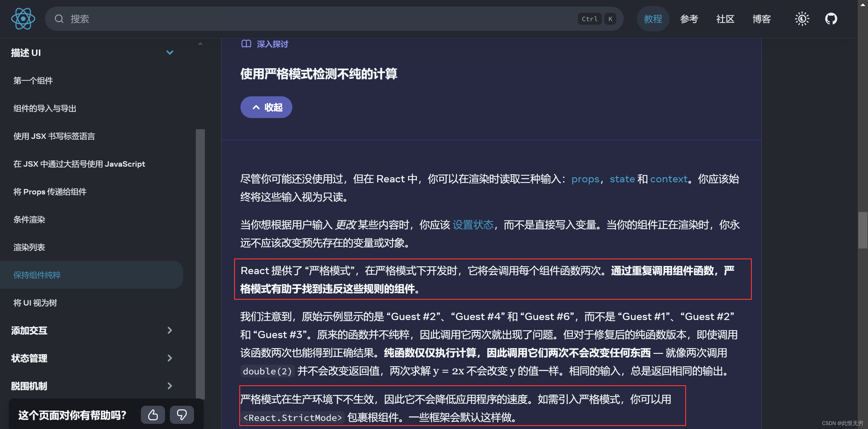This screenshot has height=429, width=868.
Task: Expand the 添加交互 section arrow
Action: point(170,330)
